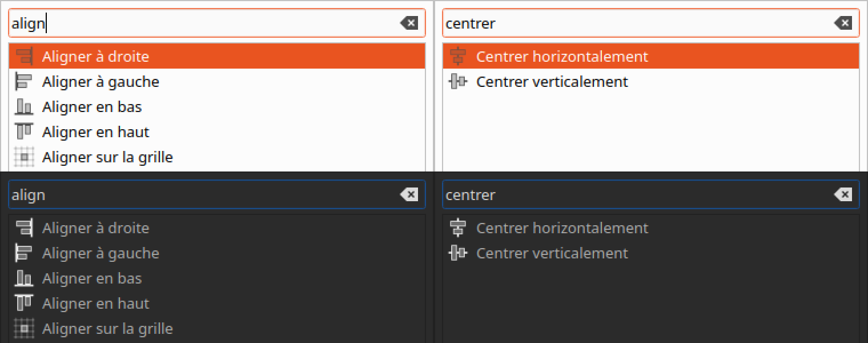Select highlighted 'Centrer horizontalement' text in light list
The width and height of the screenshot is (868, 343).
562,57
